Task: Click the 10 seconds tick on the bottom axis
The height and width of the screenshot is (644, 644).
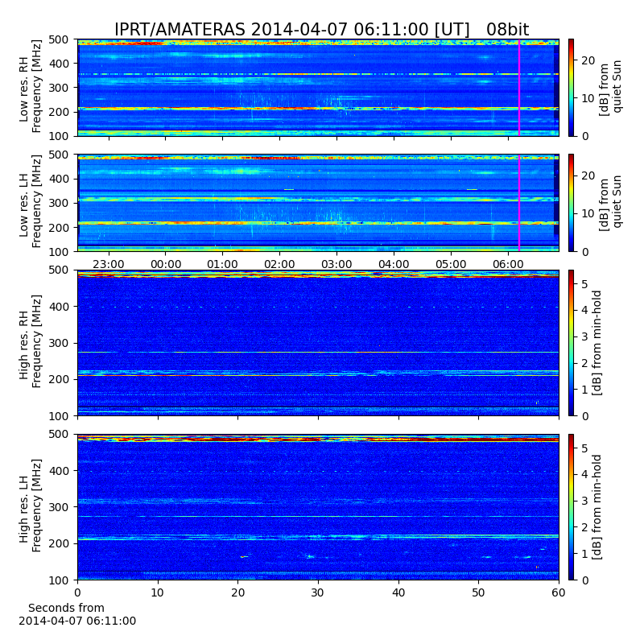Action: [158, 592]
